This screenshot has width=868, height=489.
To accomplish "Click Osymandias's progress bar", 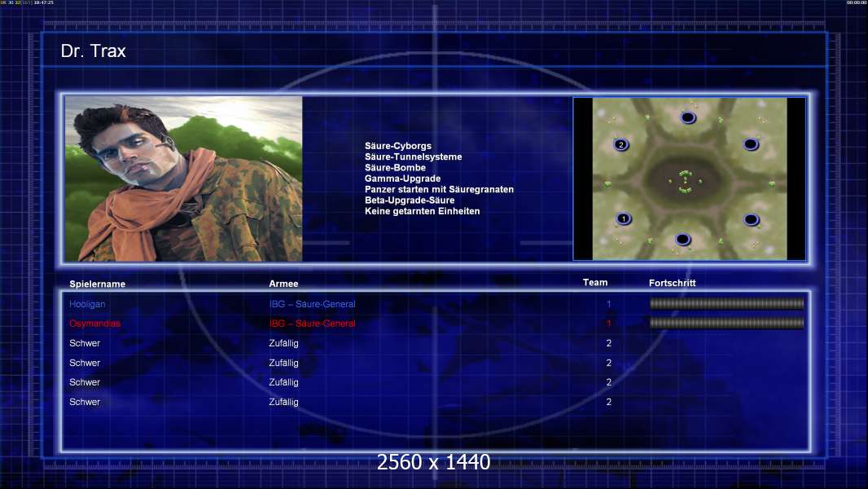I will pos(726,323).
